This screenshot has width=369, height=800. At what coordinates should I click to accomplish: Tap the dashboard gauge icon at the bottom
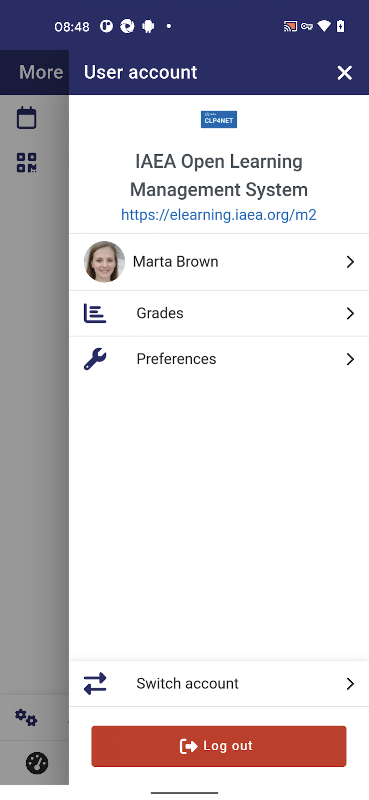[x=37, y=763]
